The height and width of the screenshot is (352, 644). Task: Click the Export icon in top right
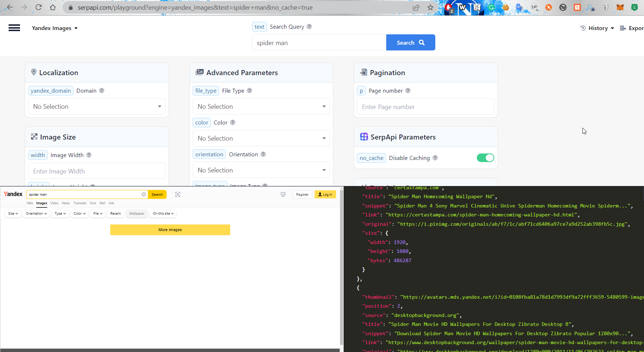[623, 28]
